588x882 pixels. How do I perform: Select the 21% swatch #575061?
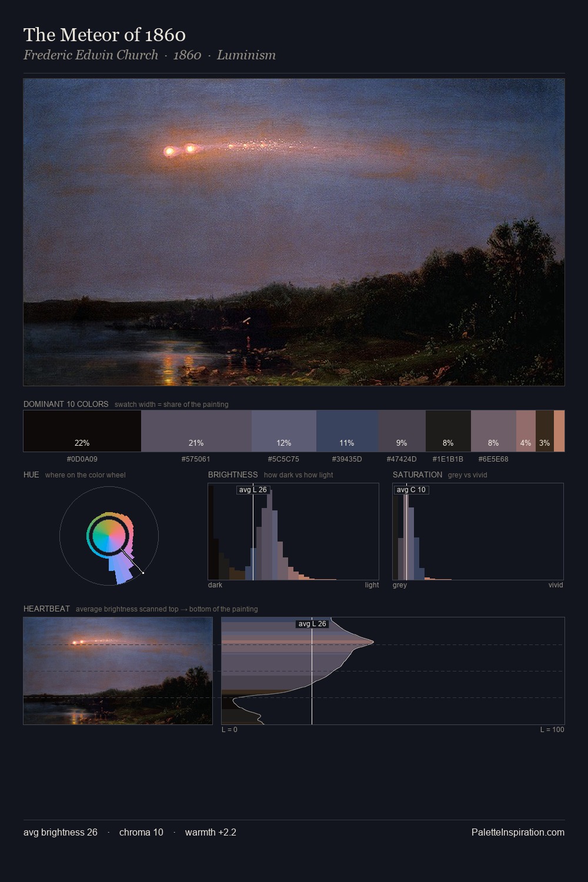(x=196, y=431)
